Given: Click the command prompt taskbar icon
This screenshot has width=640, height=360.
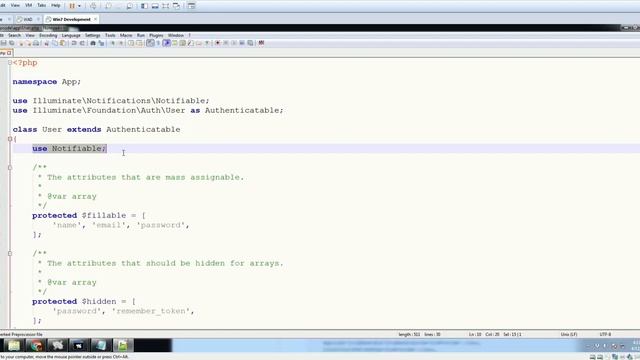Looking at the screenshot, I should click(x=79, y=345).
